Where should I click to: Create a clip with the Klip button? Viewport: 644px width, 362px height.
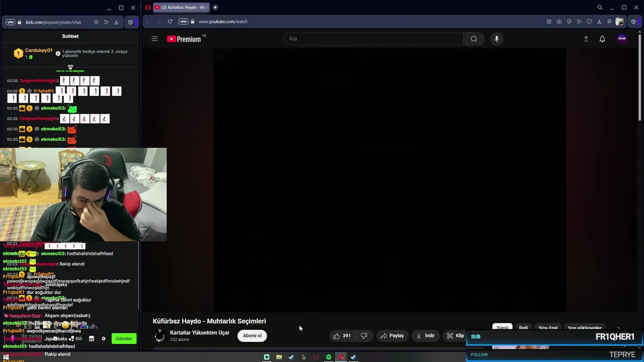pos(455,336)
